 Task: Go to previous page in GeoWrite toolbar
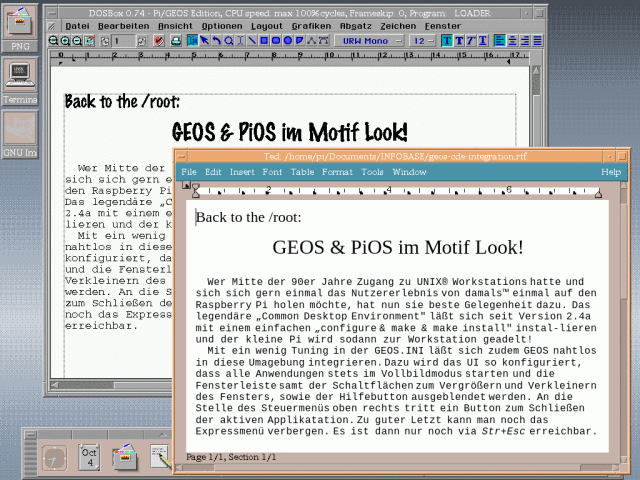coord(105,41)
